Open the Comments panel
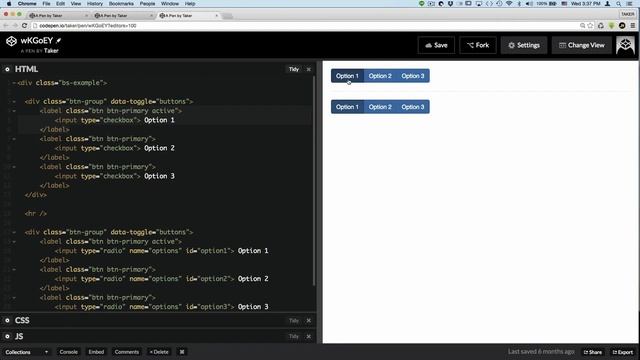The image size is (640, 360). click(x=127, y=352)
